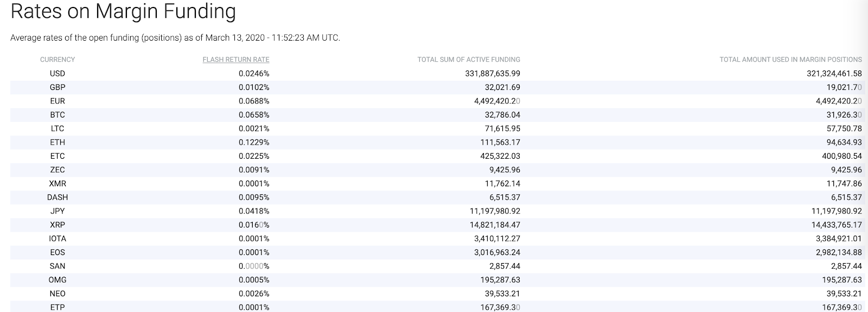The height and width of the screenshot is (312, 868).
Task: Select the OMG currency label
Action: point(58,280)
